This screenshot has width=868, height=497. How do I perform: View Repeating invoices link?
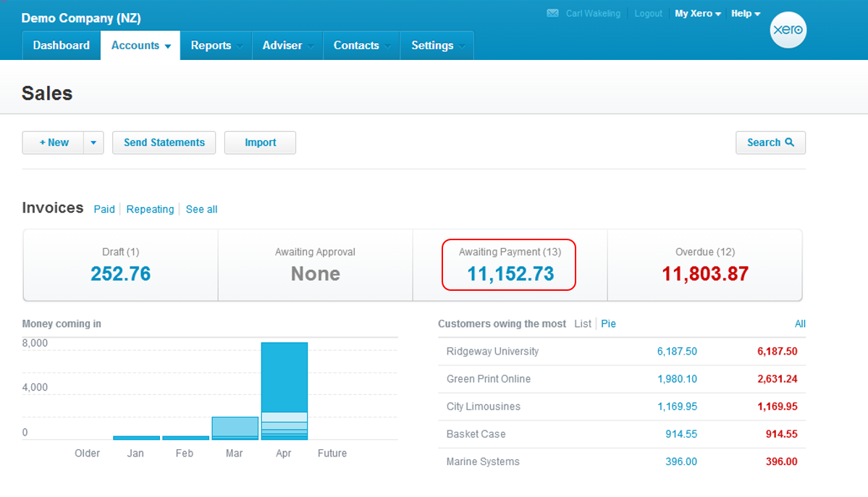pyautogui.click(x=150, y=209)
